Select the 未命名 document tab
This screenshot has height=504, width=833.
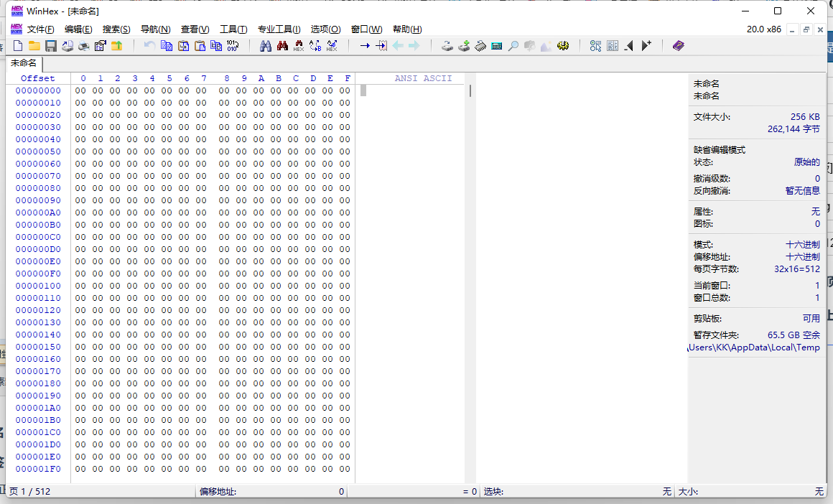point(23,63)
